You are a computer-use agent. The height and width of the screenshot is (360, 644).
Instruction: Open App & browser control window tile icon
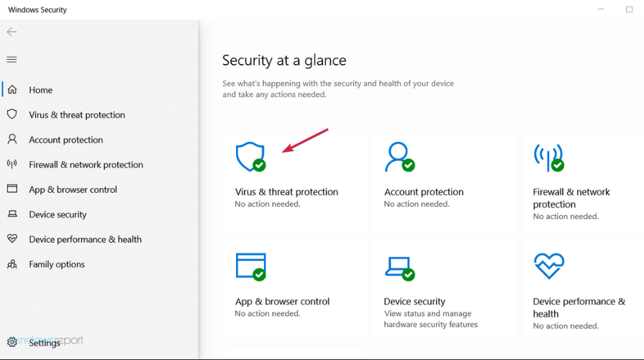point(250,266)
